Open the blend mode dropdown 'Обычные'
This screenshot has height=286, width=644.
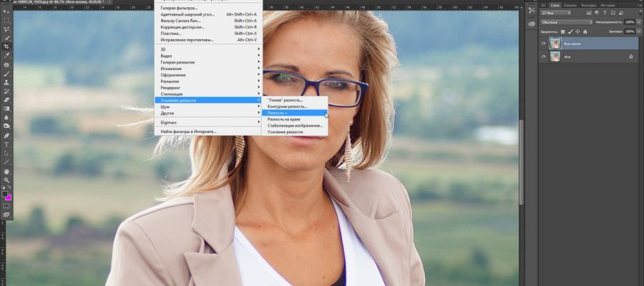(x=564, y=22)
